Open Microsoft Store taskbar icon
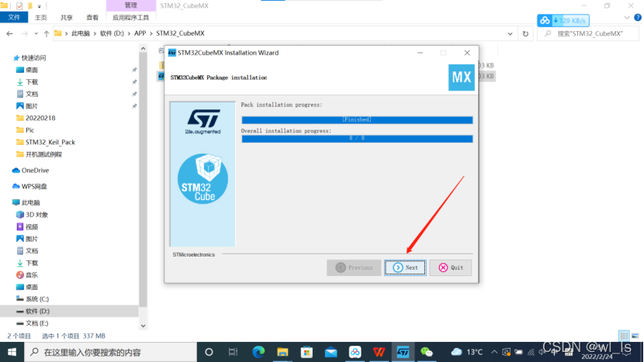This screenshot has height=362, width=644. click(306, 352)
